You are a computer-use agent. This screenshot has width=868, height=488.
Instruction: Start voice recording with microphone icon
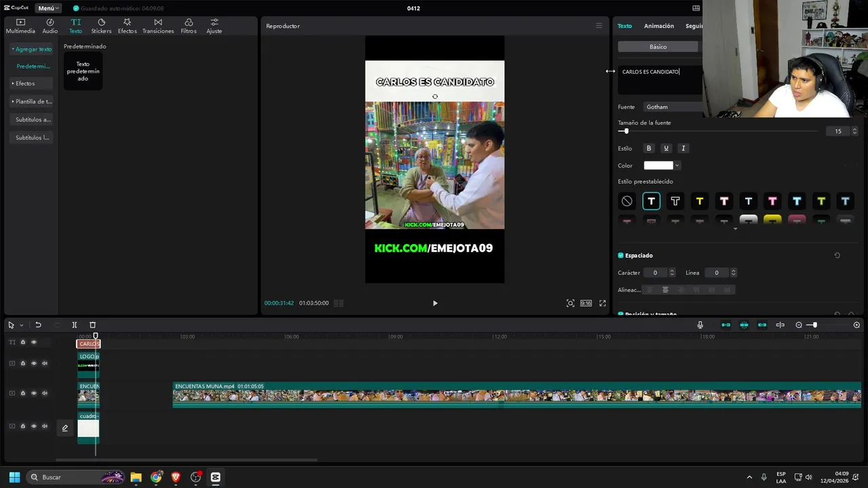[x=701, y=325]
